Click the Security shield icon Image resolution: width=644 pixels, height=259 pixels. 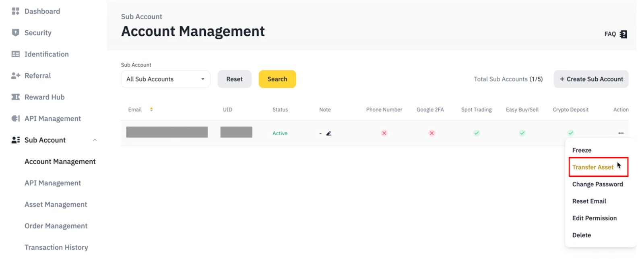[16, 33]
